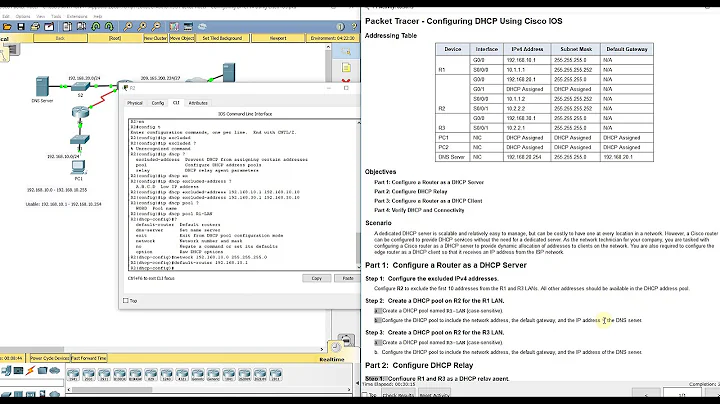Open the Tools menu

pos(56,17)
